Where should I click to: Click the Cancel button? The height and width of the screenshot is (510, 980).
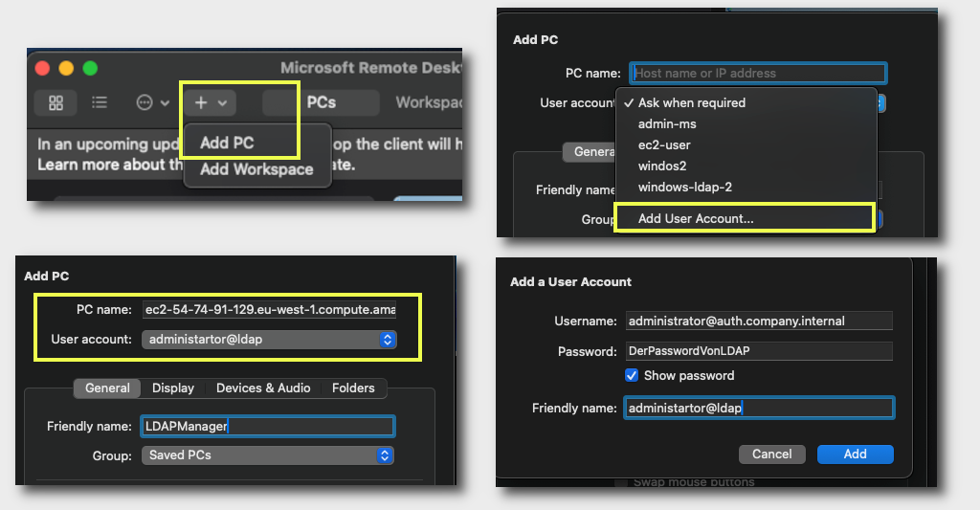point(771,455)
